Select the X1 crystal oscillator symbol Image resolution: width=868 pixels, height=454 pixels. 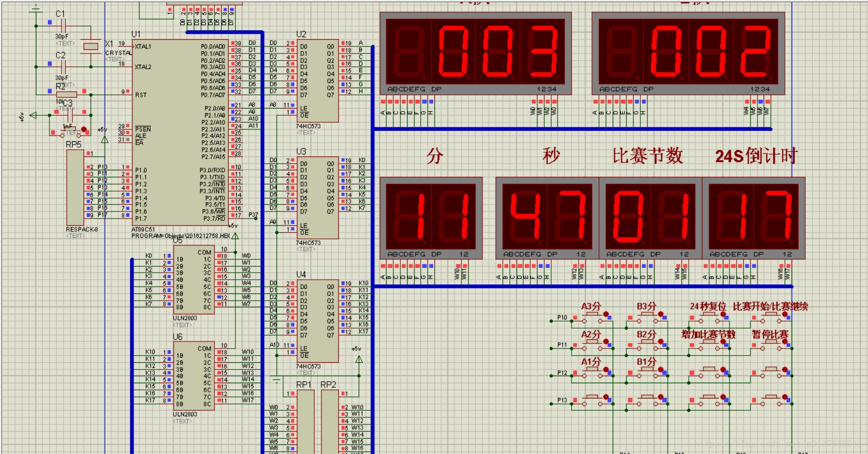coord(91,46)
